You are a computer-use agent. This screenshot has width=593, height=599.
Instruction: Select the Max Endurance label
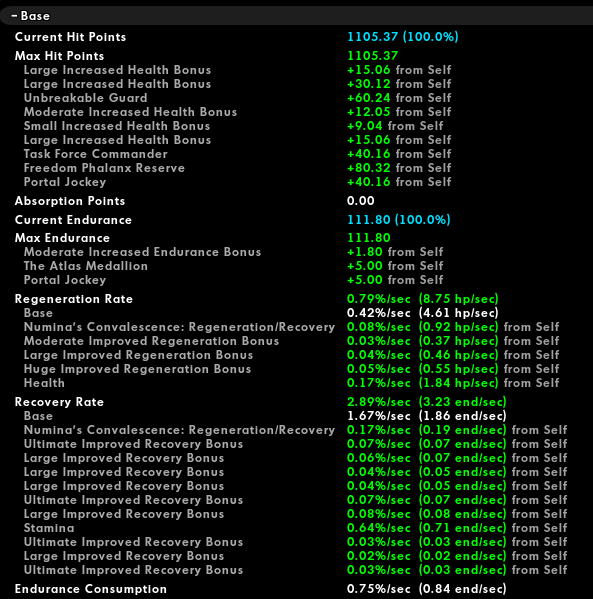[x=62, y=238]
